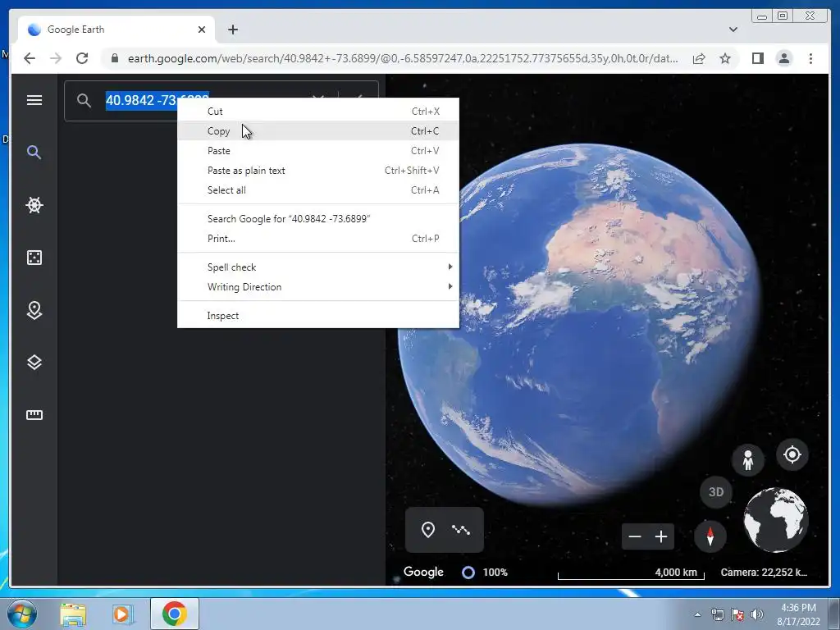Click the I'm Feeling Lucky dice icon
This screenshot has height=630, width=840.
[34, 258]
